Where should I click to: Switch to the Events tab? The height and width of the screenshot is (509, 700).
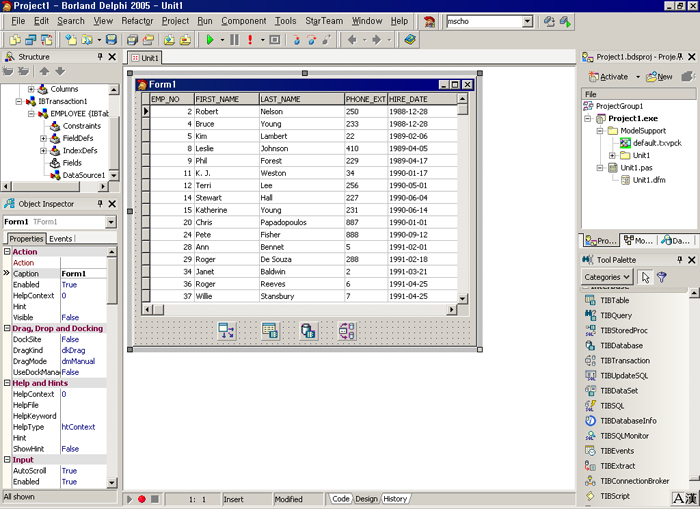pos(61,239)
